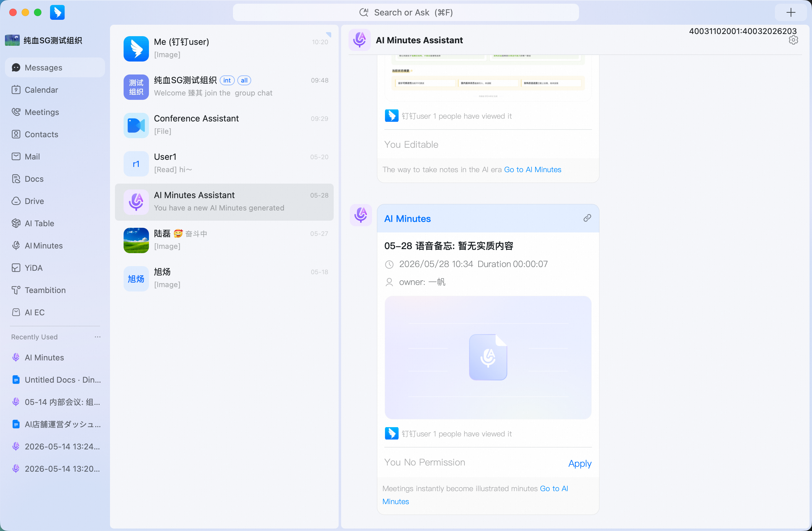812x531 pixels.
Task: Open Mail in the sidebar
Action: click(x=55, y=157)
